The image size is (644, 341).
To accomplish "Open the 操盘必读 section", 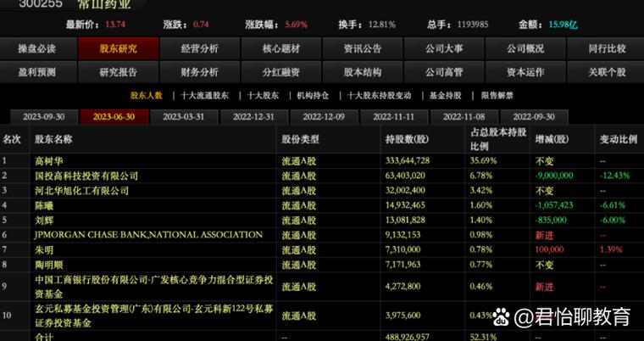I will [x=38, y=48].
